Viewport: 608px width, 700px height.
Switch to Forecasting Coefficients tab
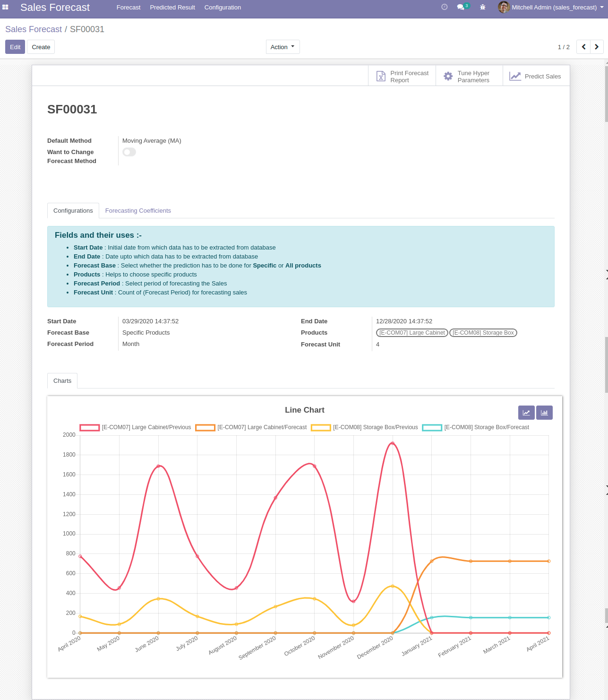point(138,211)
